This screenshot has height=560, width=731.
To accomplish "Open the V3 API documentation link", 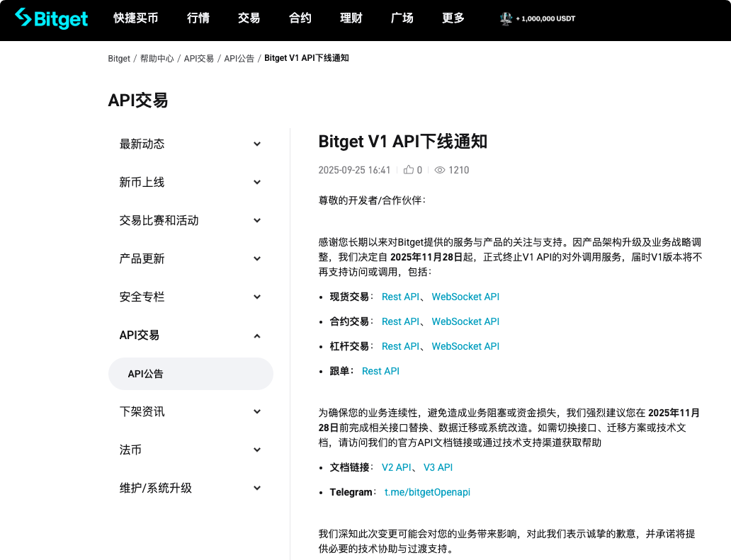I will click(438, 467).
